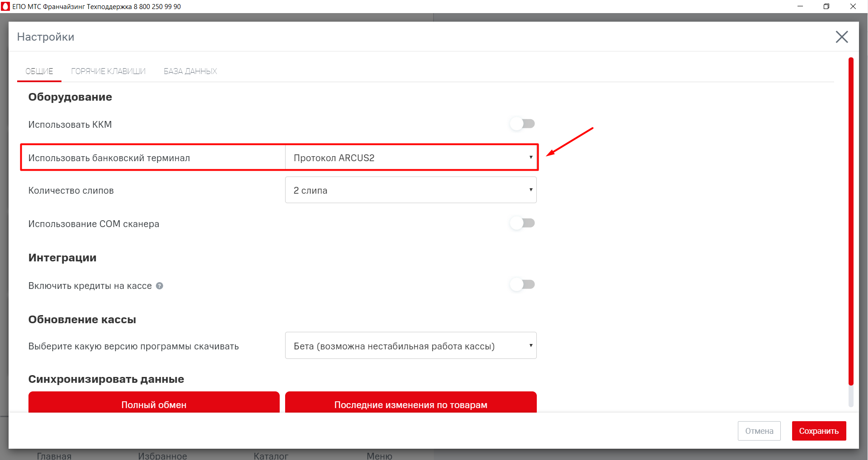Click the Настройки dialog title
Viewport: 868px width, 460px height.
click(46, 37)
